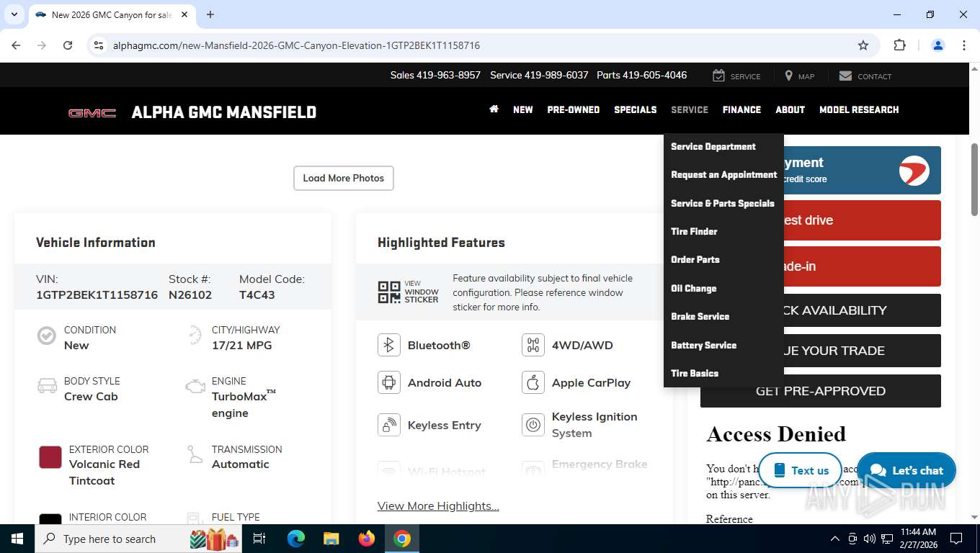The height and width of the screenshot is (553, 980).
Task: Click the Apple CarPlay feature icon
Action: (533, 382)
